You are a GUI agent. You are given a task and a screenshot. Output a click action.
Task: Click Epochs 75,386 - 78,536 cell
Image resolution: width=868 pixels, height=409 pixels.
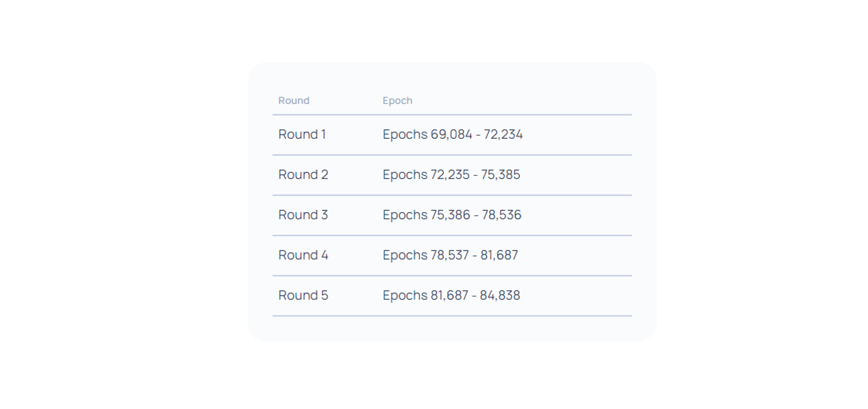[452, 215]
